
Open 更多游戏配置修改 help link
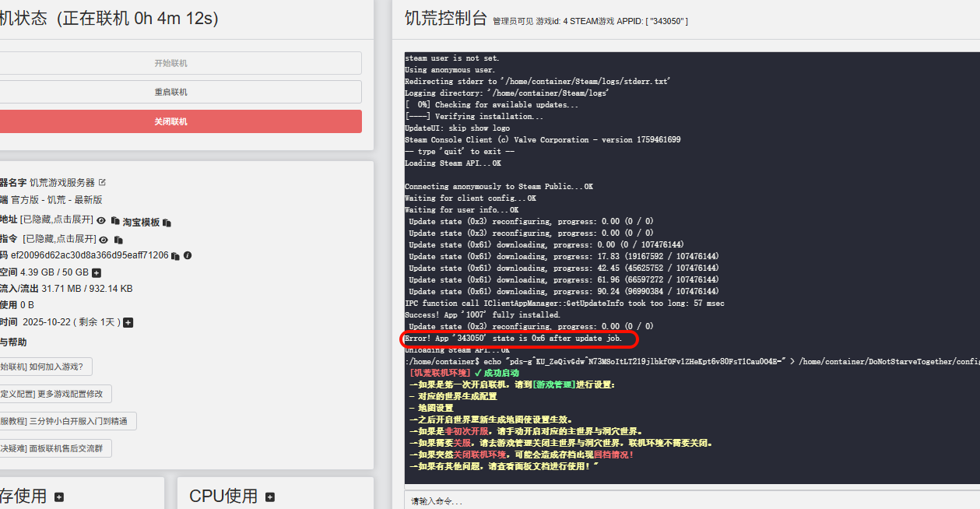coord(55,394)
